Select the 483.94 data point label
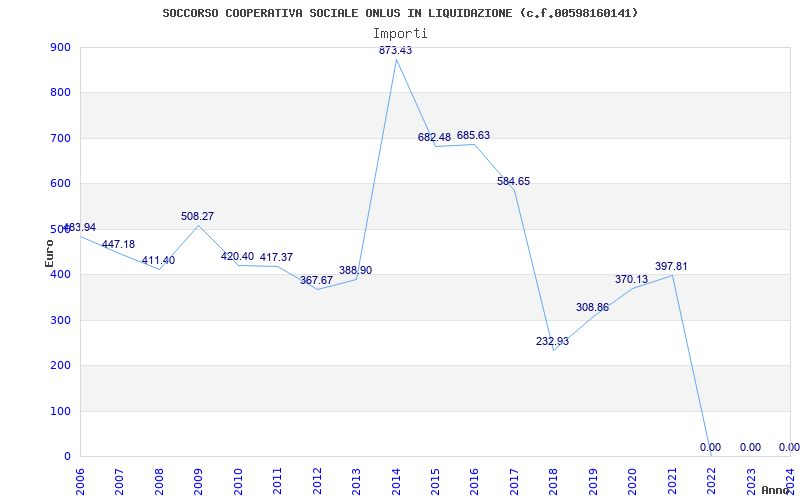 pos(79,227)
